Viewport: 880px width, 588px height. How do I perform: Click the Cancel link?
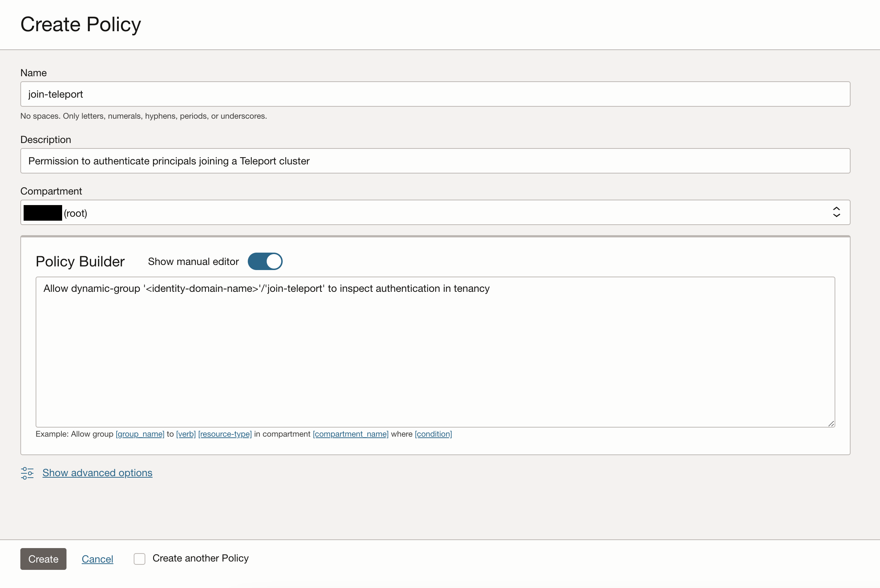[x=97, y=559]
